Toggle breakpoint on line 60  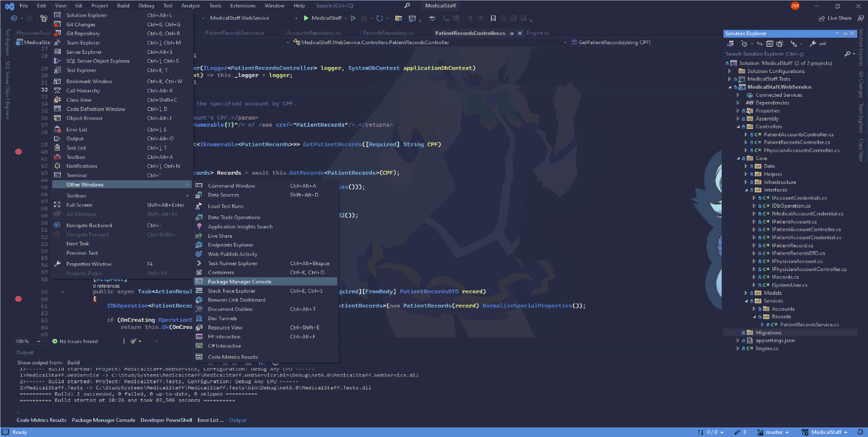point(19,299)
